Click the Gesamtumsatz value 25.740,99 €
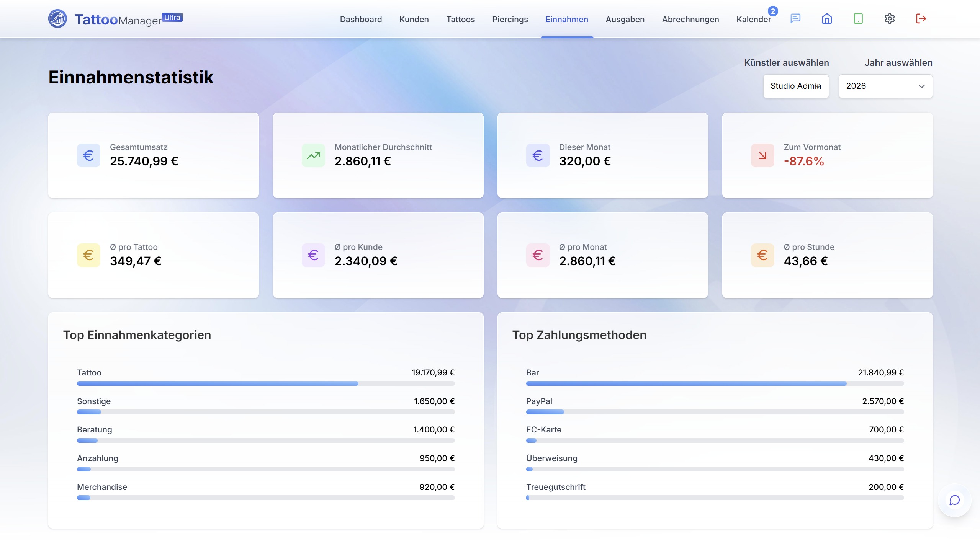This screenshot has height=540, width=980. pos(144,161)
